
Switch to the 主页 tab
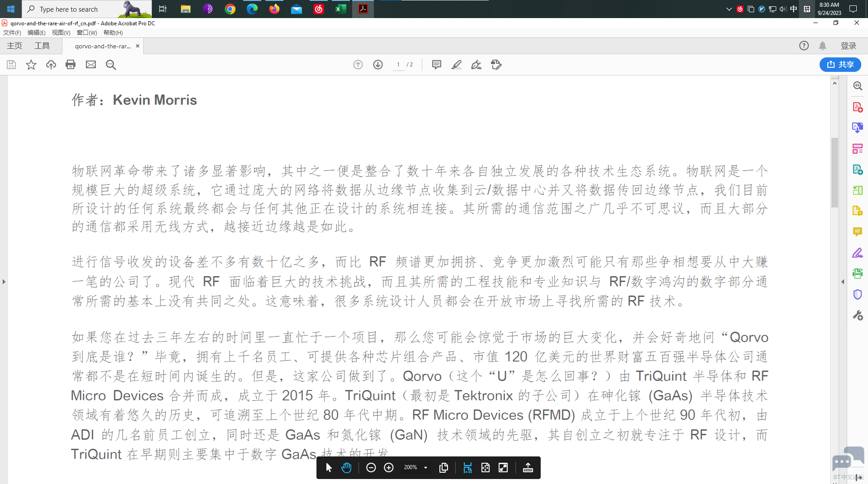pyautogui.click(x=14, y=46)
